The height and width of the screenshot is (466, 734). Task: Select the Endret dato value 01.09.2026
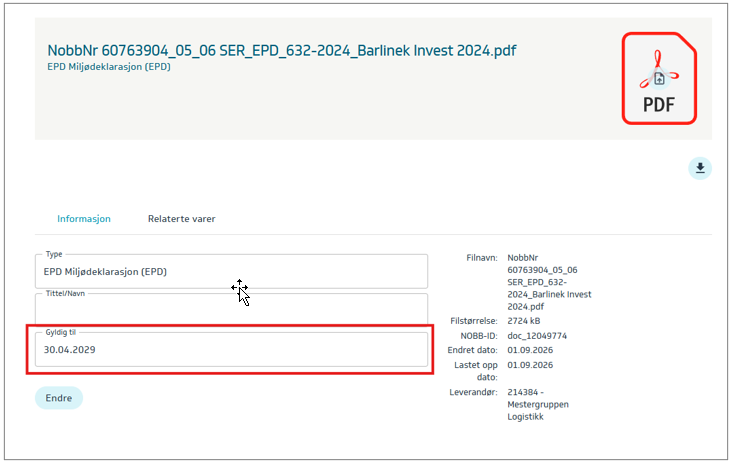[530, 350]
